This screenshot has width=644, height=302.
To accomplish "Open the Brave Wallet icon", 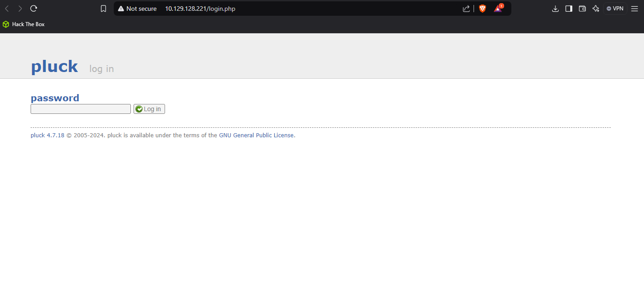I will tap(582, 9).
